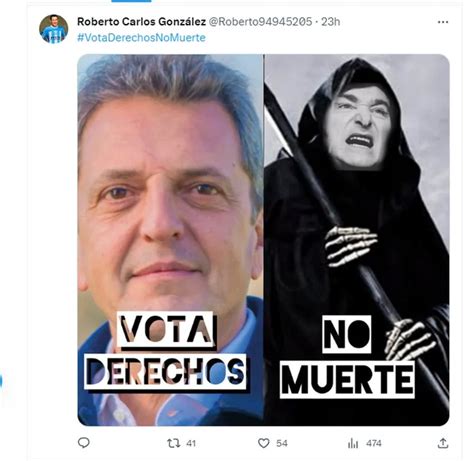Screen dimensions: 474x461
Task: Share the tweet using the upload arrow icon
Action: pos(443,443)
